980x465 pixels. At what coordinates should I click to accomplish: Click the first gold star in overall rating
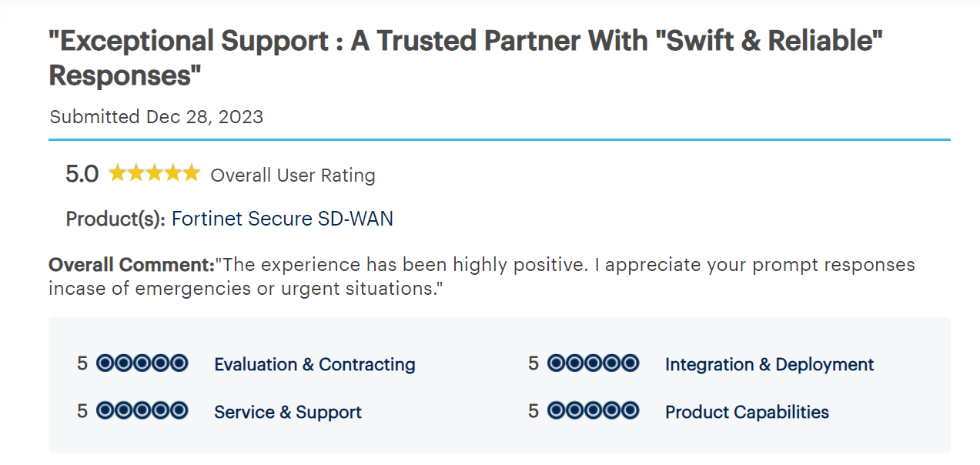117,173
